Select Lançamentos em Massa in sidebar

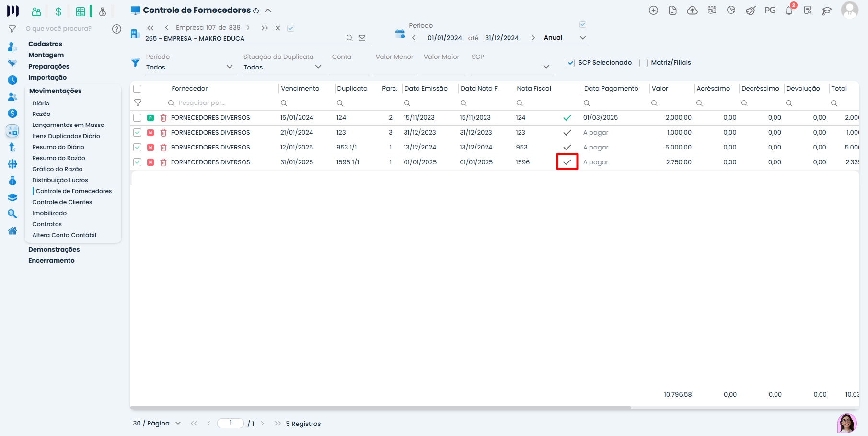pyautogui.click(x=68, y=125)
